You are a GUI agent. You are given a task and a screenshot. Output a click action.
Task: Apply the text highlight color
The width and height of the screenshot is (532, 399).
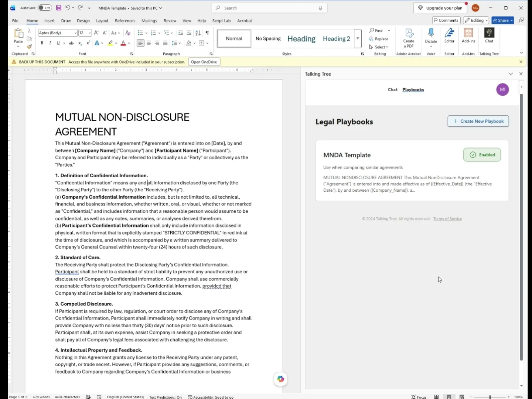pyautogui.click(x=110, y=43)
